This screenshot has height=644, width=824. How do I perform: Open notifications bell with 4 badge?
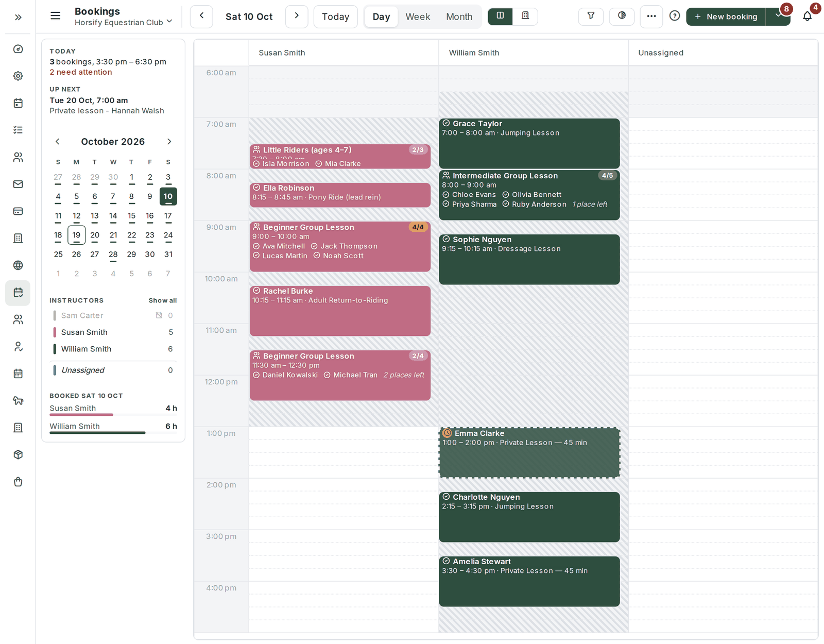point(808,16)
